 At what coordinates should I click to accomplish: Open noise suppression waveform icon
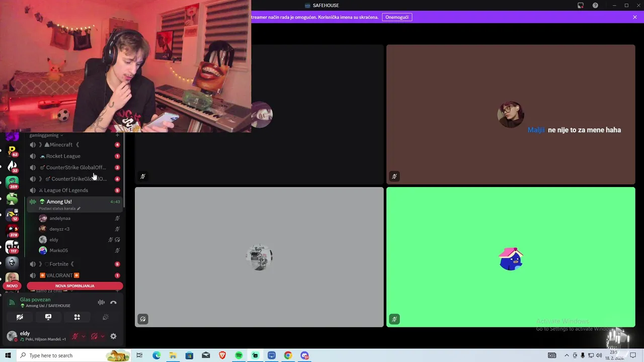click(x=101, y=303)
